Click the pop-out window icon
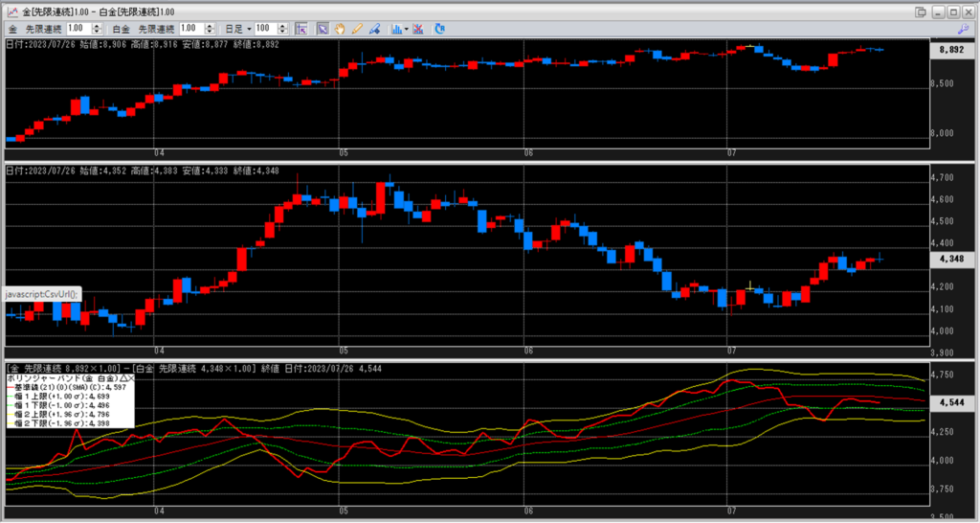 tap(921, 11)
